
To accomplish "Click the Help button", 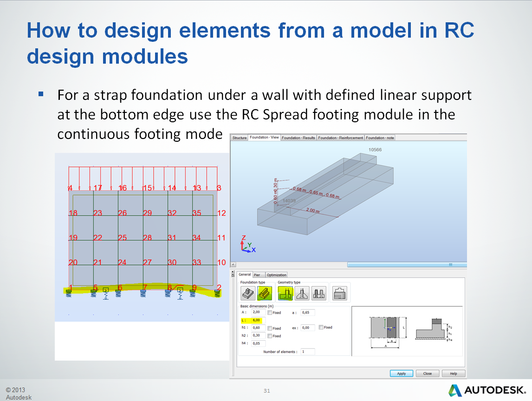I will (x=453, y=373).
